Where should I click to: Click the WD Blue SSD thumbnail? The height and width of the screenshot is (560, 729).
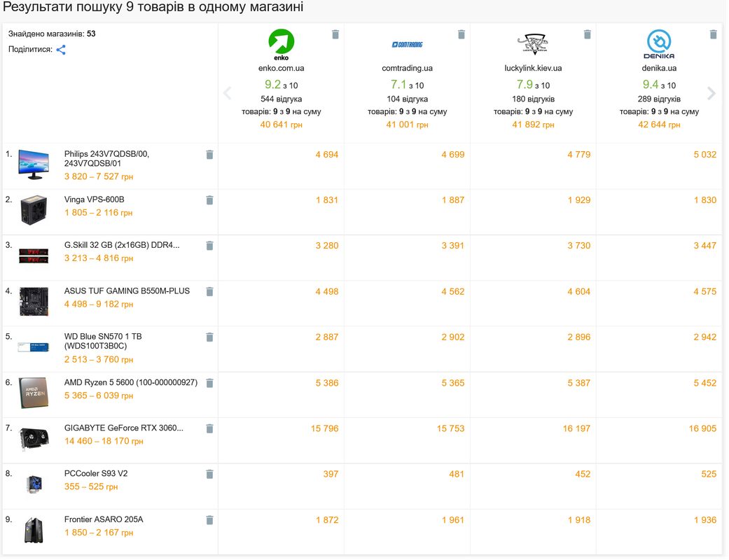(34, 347)
